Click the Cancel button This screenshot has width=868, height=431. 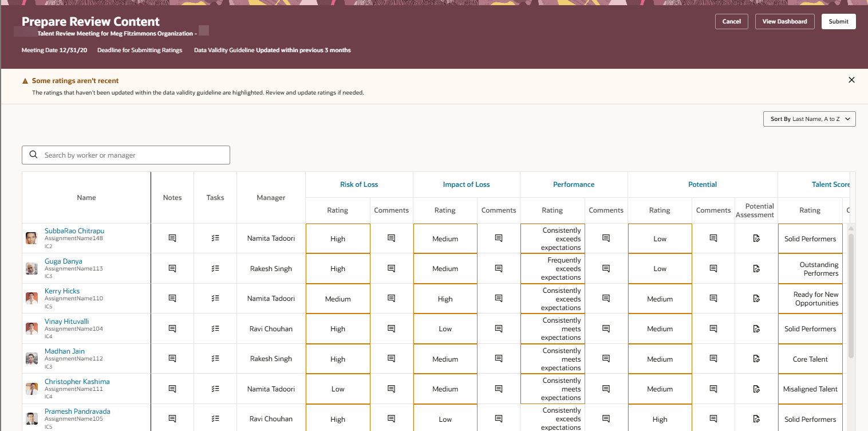[731, 21]
